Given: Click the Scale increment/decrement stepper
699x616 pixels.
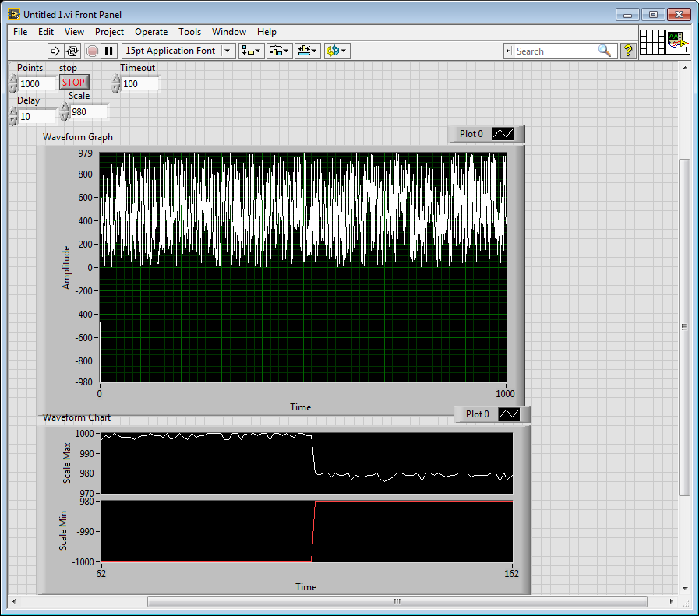Looking at the screenshot, I should [65, 112].
